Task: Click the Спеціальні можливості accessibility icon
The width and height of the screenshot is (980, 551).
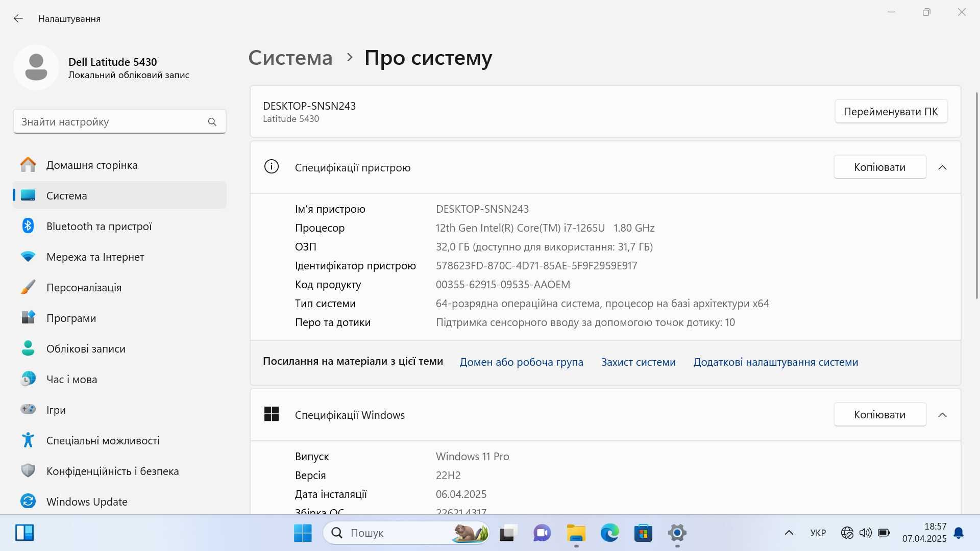Action: click(28, 440)
